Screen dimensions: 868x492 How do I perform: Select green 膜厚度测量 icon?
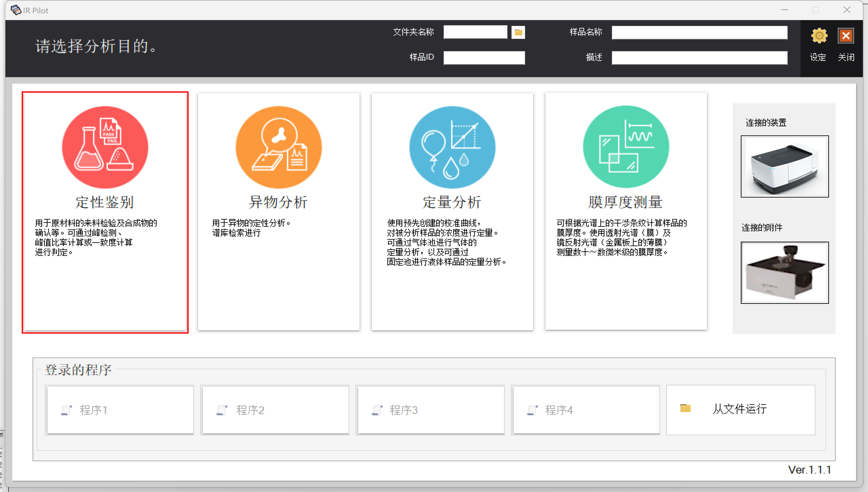626,147
